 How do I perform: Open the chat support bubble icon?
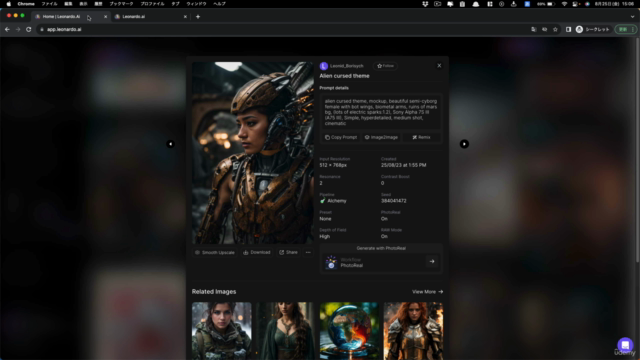click(625, 345)
